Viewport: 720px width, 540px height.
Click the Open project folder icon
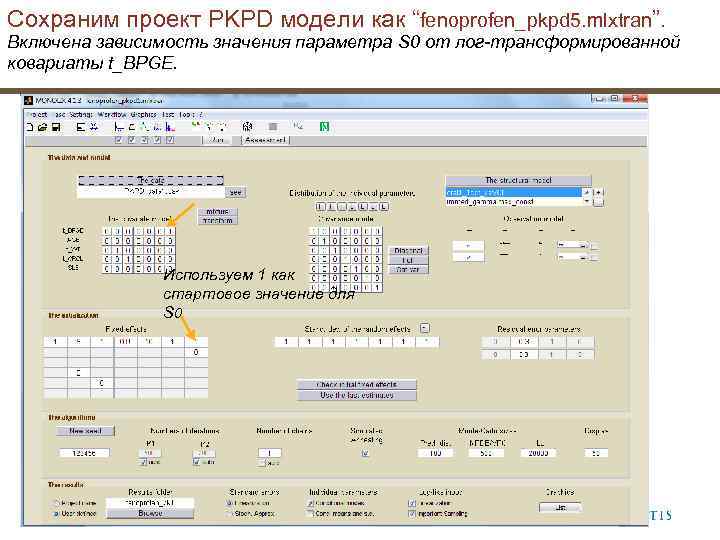[x=43, y=127]
